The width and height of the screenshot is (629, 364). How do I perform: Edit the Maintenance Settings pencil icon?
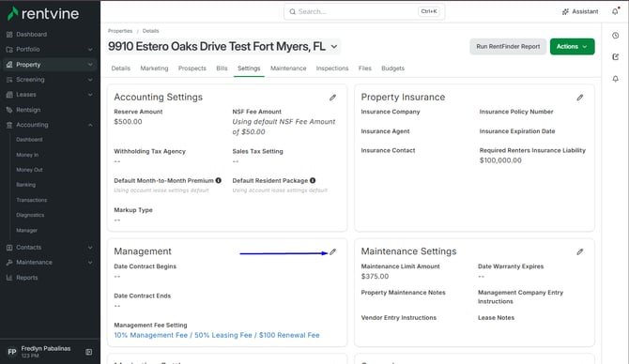click(x=579, y=251)
